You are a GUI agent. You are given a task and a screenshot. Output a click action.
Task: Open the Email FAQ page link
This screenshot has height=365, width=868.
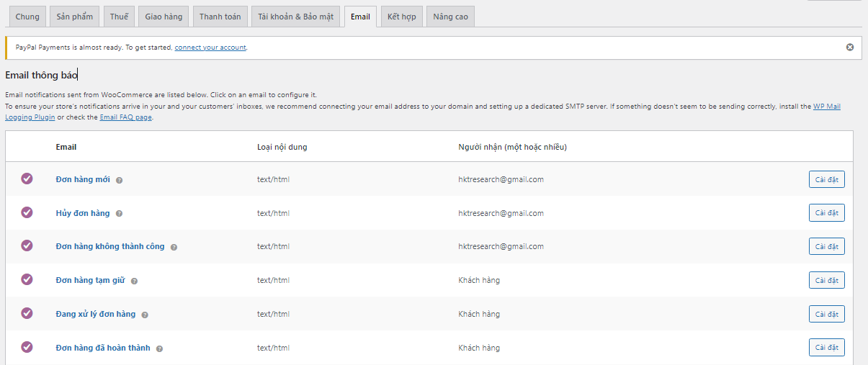click(125, 117)
